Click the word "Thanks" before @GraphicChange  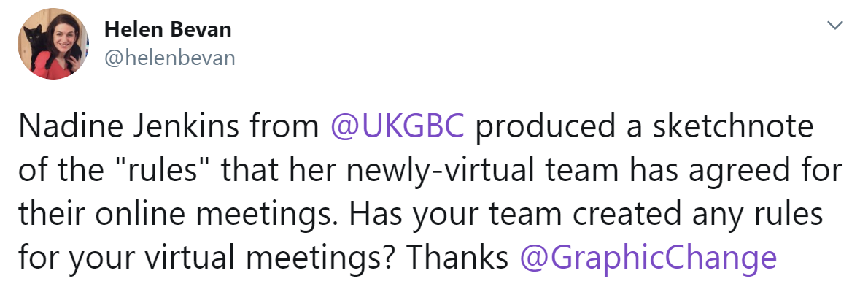point(457,258)
